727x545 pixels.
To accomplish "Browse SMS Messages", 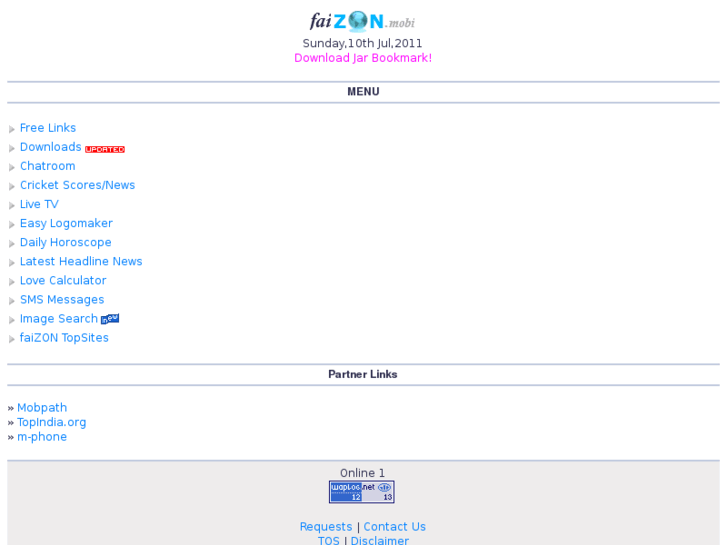I will pyautogui.click(x=62, y=300).
